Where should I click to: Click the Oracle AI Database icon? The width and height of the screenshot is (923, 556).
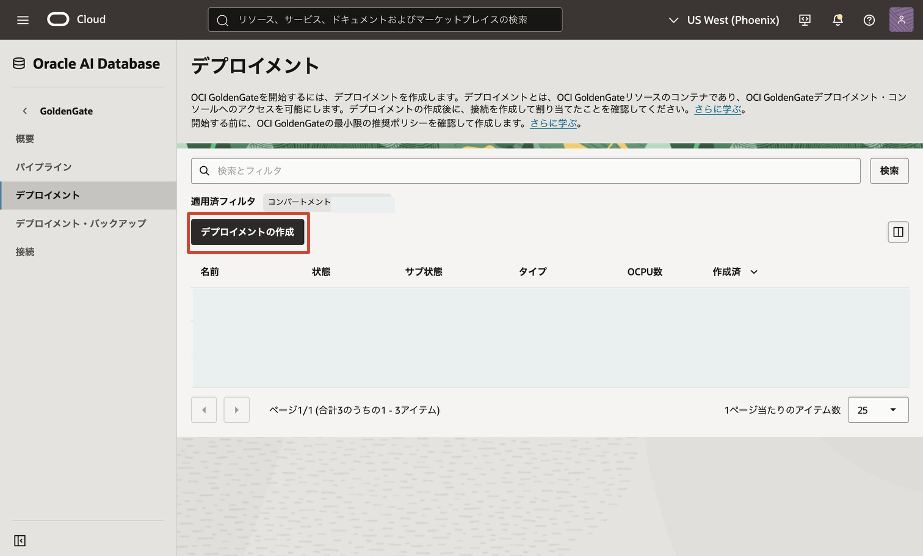pyautogui.click(x=19, y=64)
